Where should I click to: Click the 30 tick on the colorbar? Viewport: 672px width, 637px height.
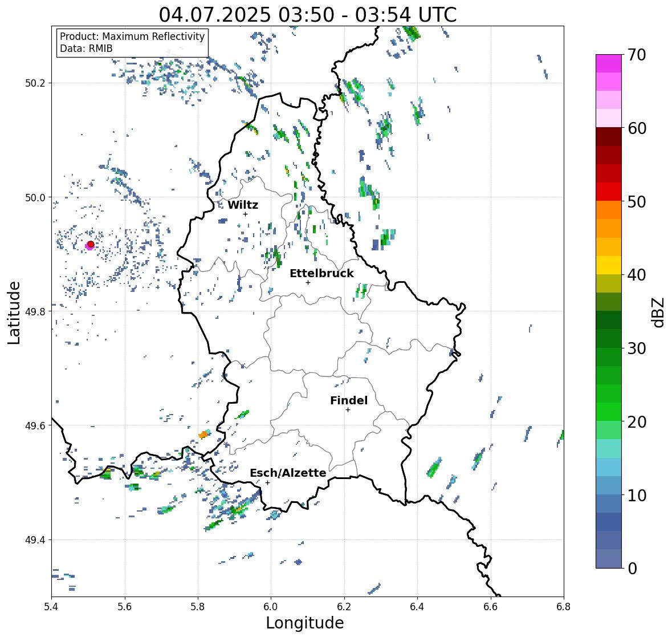[637, 348]
